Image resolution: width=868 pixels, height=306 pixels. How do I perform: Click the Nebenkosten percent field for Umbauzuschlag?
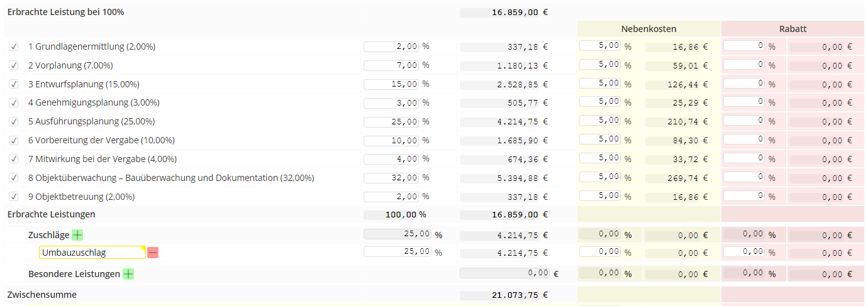600,252
